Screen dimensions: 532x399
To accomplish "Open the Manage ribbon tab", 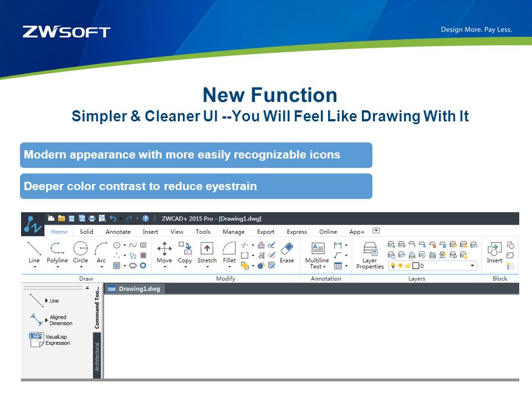I will tap(233, 232).
